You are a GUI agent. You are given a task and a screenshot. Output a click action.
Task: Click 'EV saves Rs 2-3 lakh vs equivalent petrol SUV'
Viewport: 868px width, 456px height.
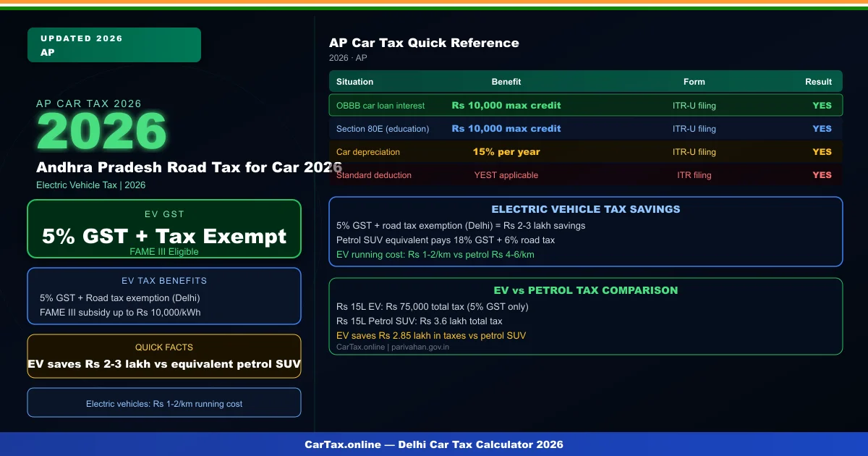[x=164, y=364]
